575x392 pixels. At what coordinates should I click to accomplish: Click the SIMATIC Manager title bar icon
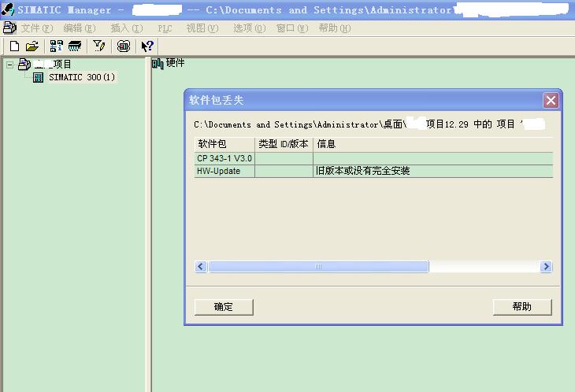click(8, 9)
